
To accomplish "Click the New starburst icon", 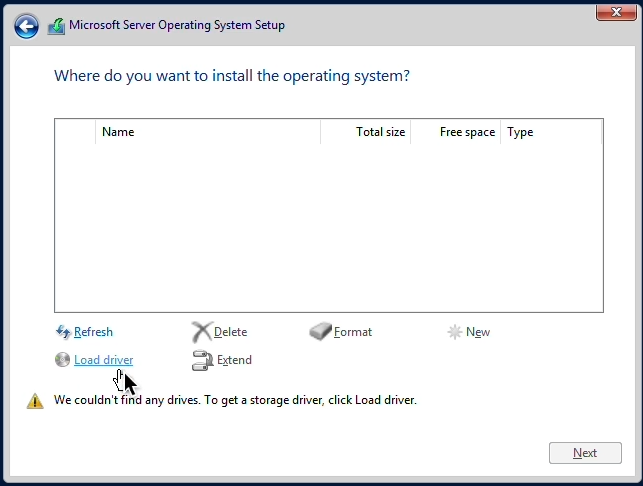I will click(455, 332).
